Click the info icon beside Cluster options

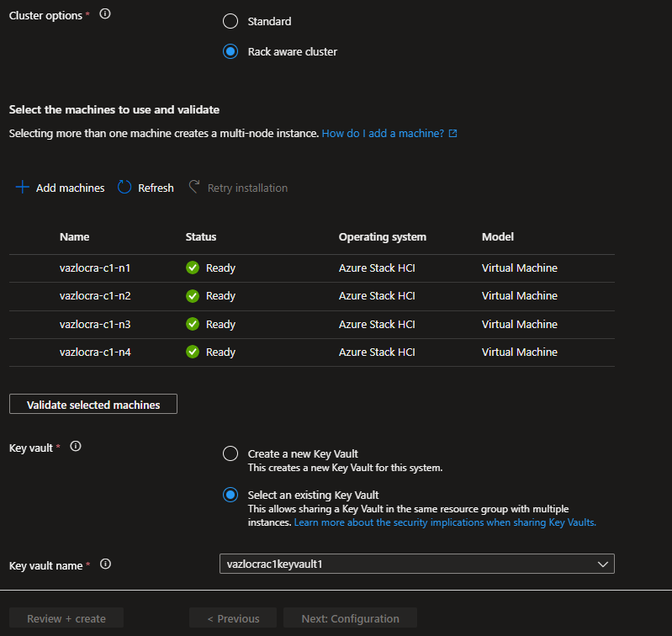(x=105, y=14)
